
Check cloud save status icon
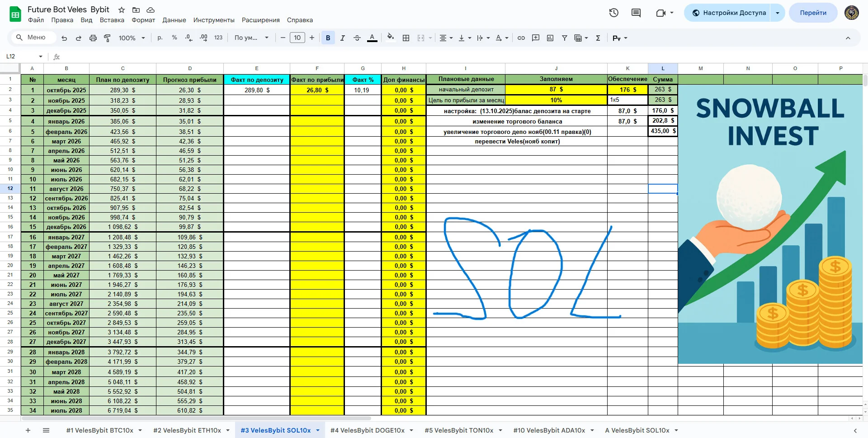tap(151, 10)
